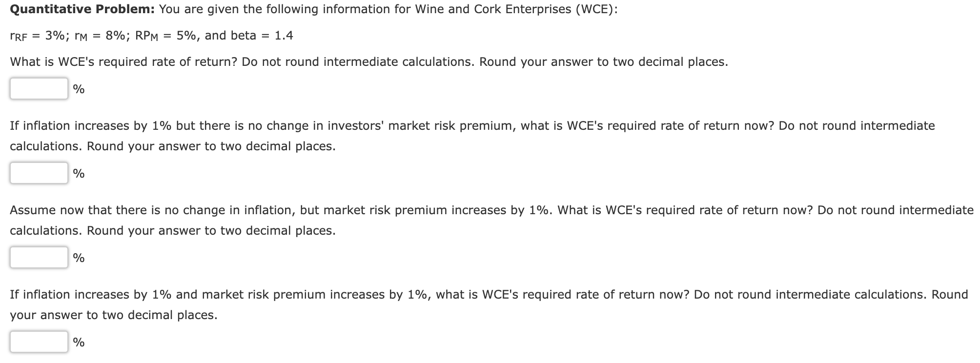Select the % symbol next to first answer box
This screenshot has width=980, height=363.
point(79,89)
